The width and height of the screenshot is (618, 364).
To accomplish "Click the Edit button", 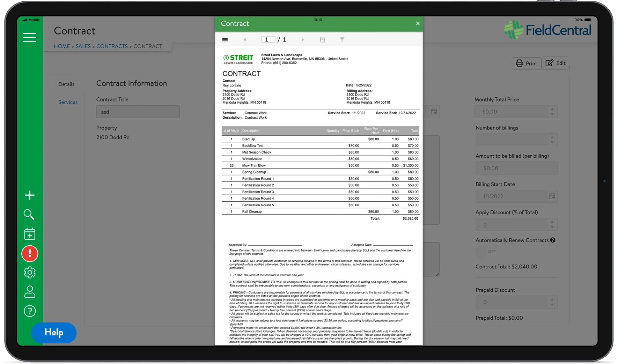I will click(556, 63).
